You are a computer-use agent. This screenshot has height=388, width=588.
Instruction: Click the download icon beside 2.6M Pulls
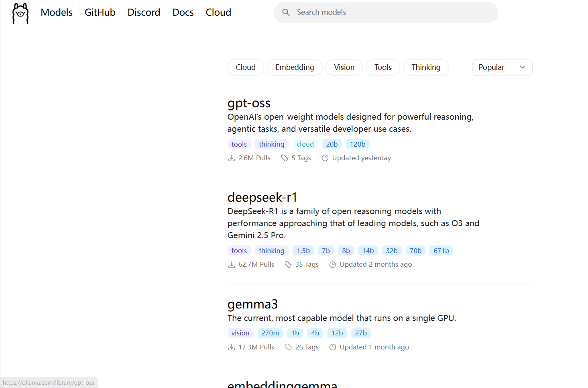232,158
